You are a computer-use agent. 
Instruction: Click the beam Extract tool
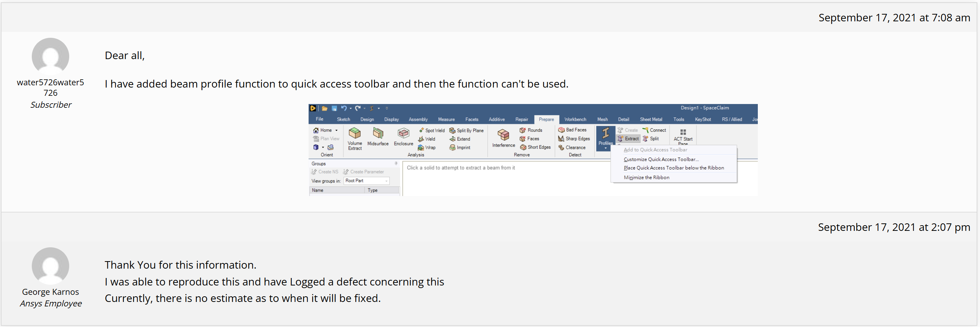click(628, 138)
